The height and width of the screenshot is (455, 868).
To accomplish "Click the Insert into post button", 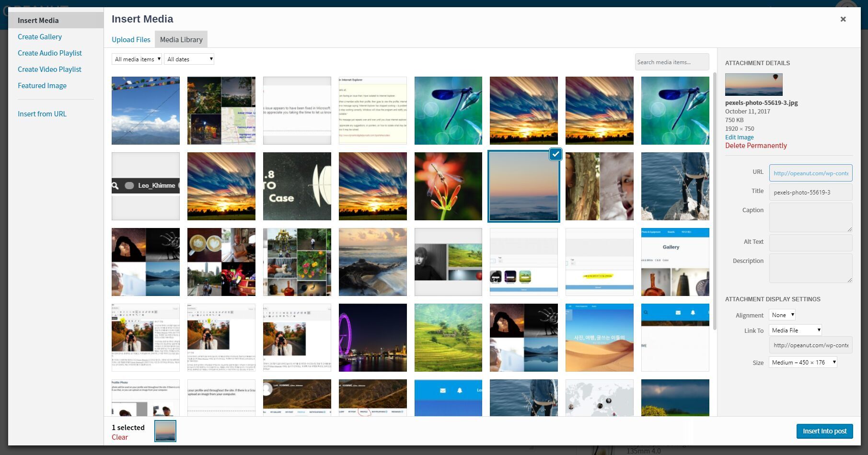I will tap(825, 431).
